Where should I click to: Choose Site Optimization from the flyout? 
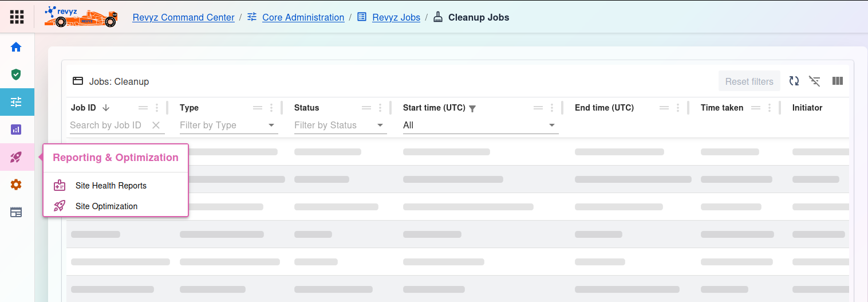106,206
